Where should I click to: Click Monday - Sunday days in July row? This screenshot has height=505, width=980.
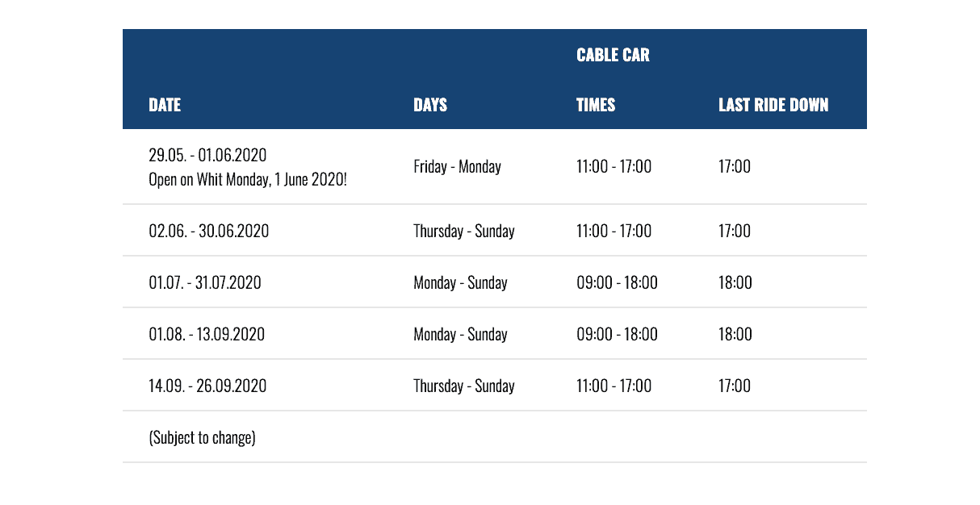(460, 283)
